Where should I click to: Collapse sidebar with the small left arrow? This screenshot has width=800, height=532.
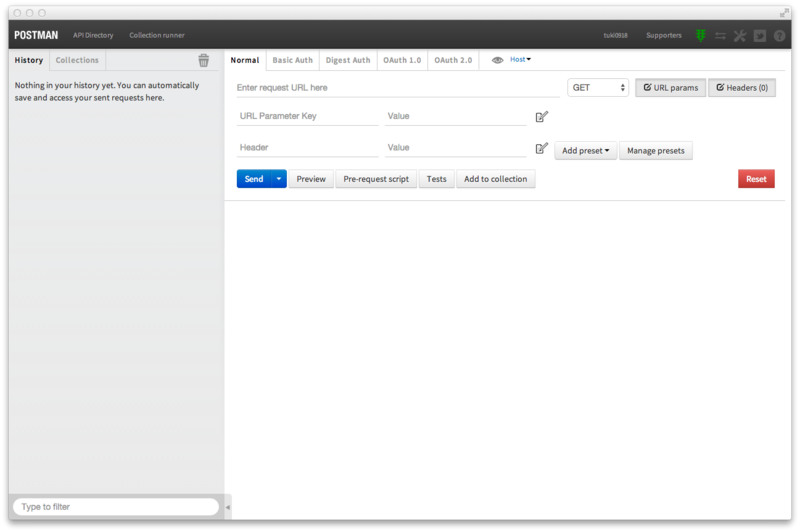[x=228, y=507]
